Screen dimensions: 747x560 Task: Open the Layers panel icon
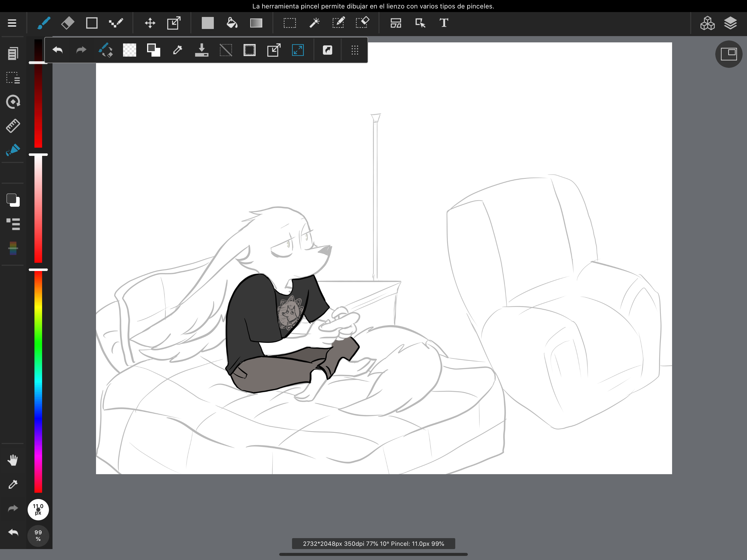pos(730,23)
